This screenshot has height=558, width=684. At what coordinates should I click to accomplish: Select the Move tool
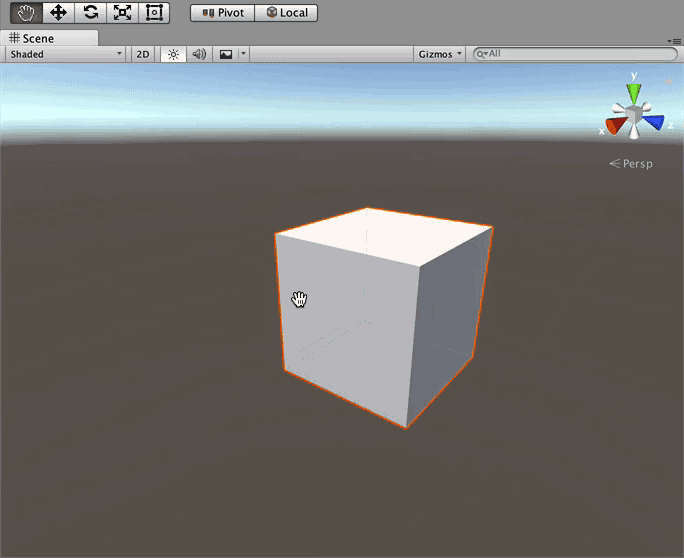(x=58, y=13)
